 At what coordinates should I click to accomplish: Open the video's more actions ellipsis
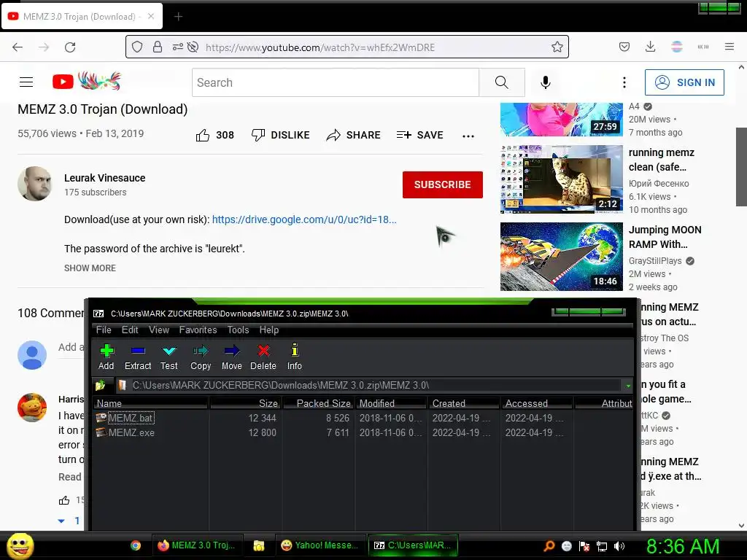468,136
